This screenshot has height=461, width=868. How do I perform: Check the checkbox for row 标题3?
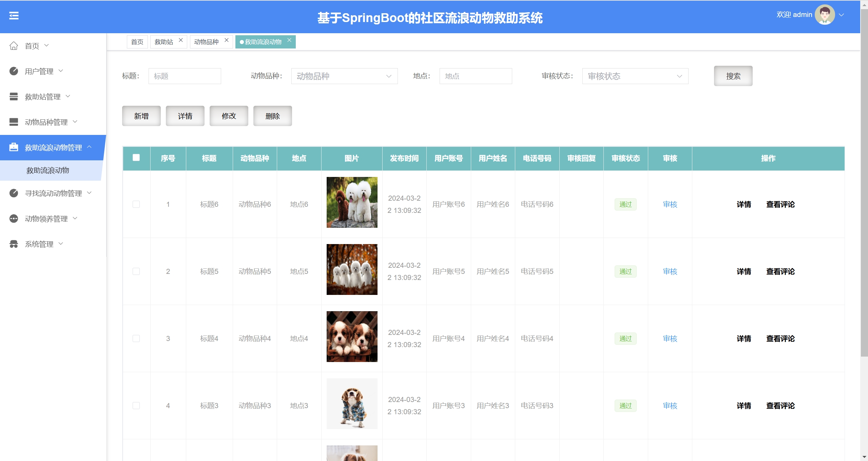(136, 405)
